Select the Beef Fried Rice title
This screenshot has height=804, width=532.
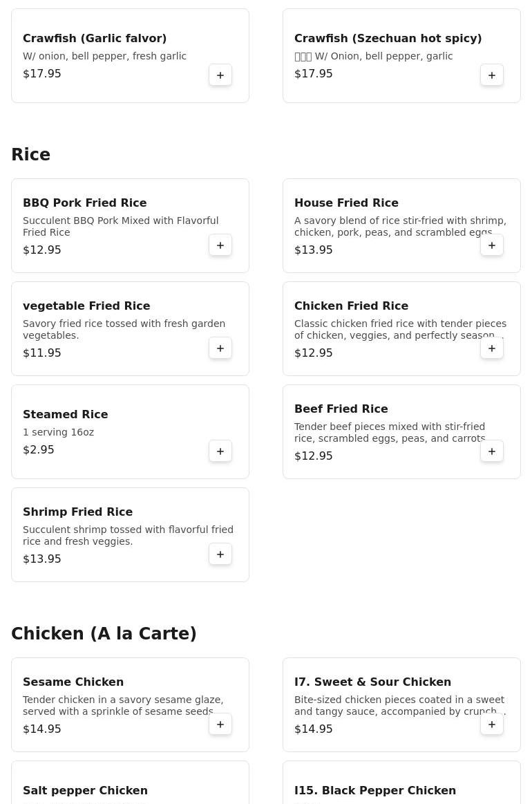[x=341, y=409]
